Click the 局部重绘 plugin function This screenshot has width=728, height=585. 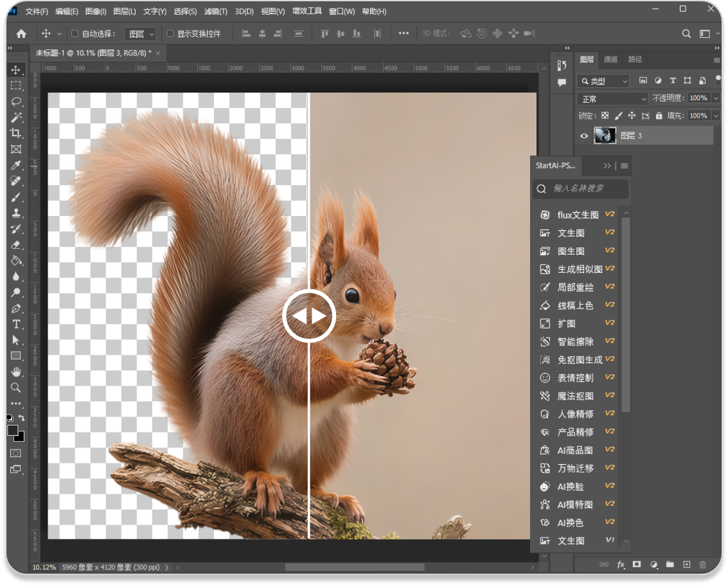click(575, 287)
